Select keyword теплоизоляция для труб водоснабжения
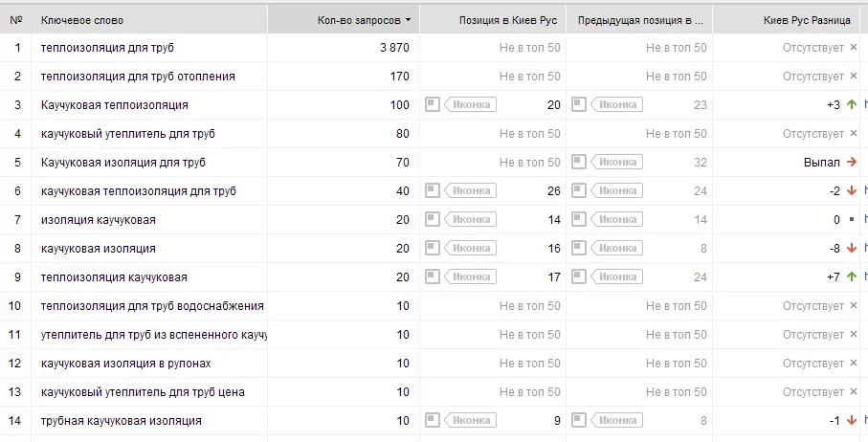The width and height of the screenshot is (868, 442). point(152,306)
